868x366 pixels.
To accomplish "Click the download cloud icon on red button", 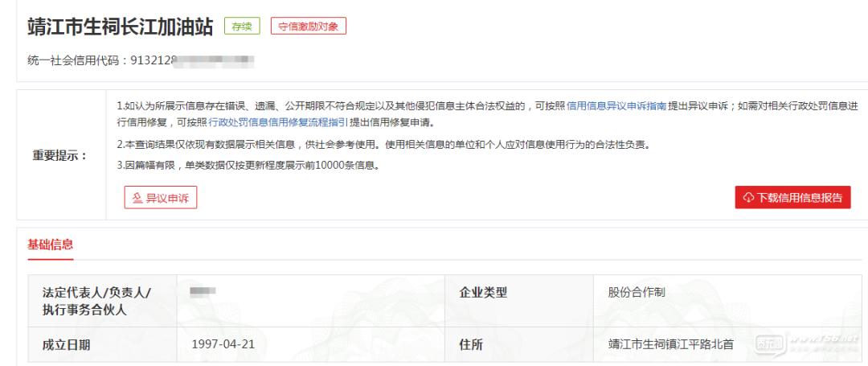I will (x=748, y=197).
